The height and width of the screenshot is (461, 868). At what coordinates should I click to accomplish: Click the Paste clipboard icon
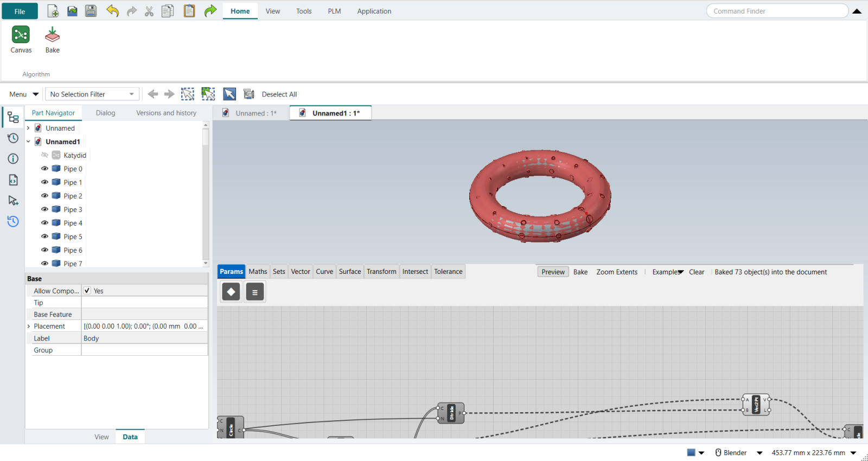(189, 11)
